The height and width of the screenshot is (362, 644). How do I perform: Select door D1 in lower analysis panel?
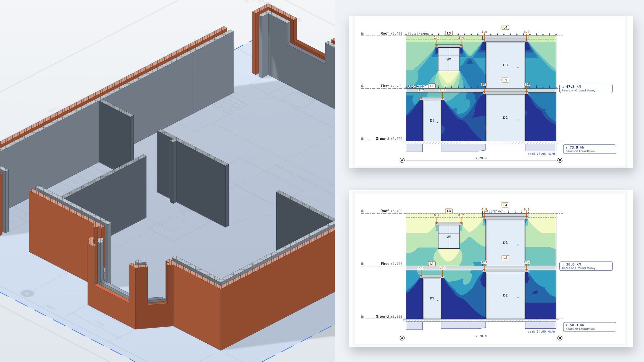pyautogui.click(x=432, y=298)
